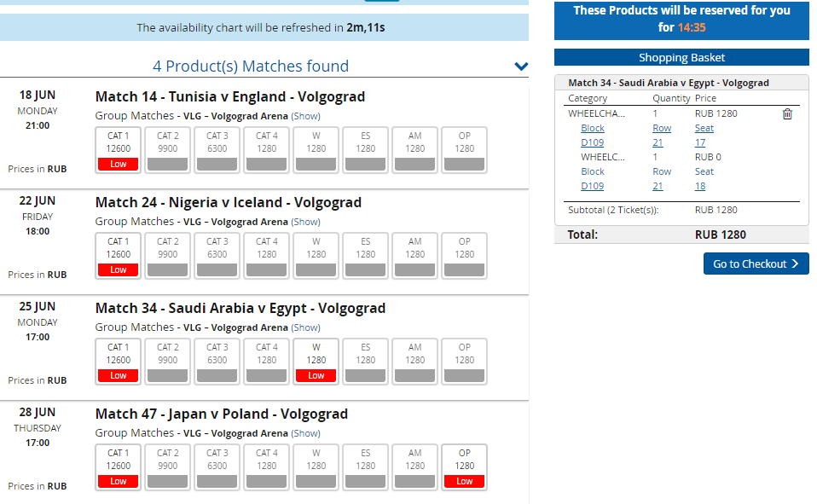Click row 21 link for seat 17

pyautogui.click(x=658, y=142)
